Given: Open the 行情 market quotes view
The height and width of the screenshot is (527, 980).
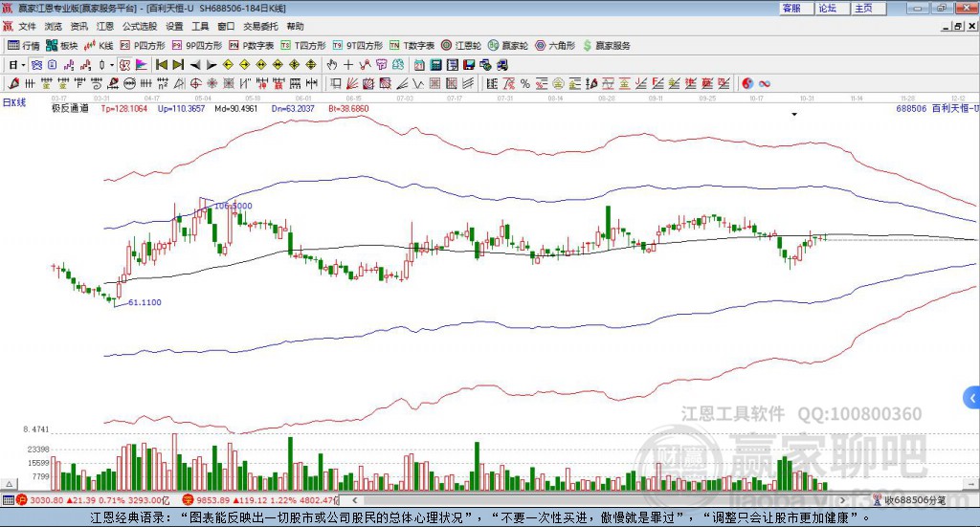Looking at the screenshot, I should [x=24, y=46].
